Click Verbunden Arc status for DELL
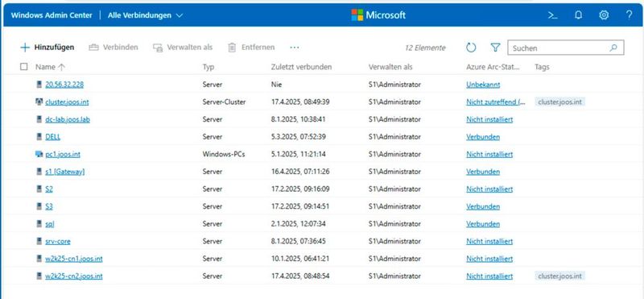Viewport: 644px width, 299px height. tap(483, 136)
